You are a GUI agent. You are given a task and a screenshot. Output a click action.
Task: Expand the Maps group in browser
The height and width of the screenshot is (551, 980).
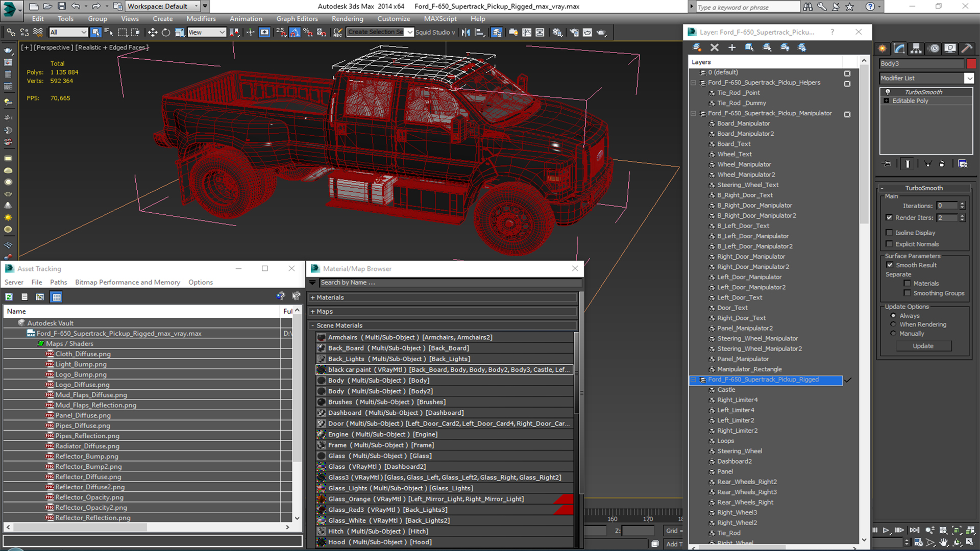(x=312, y=311)
